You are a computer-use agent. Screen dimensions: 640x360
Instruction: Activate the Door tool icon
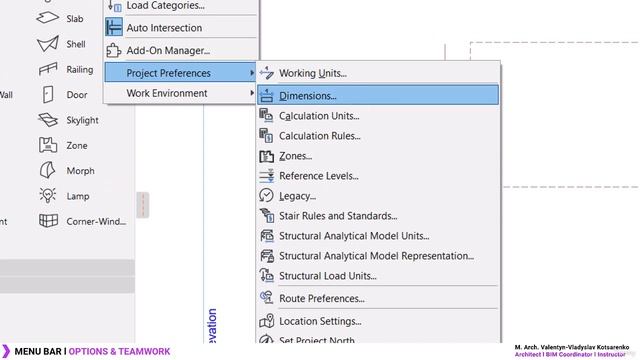point(48,95)
